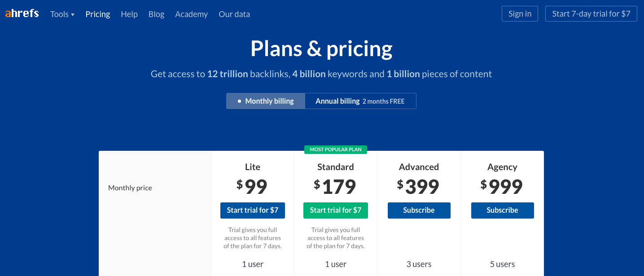The height and width of the screenshot is (276, 644).
Task: Click the Most Popular Plan badge
Action: tap(336, 149)
